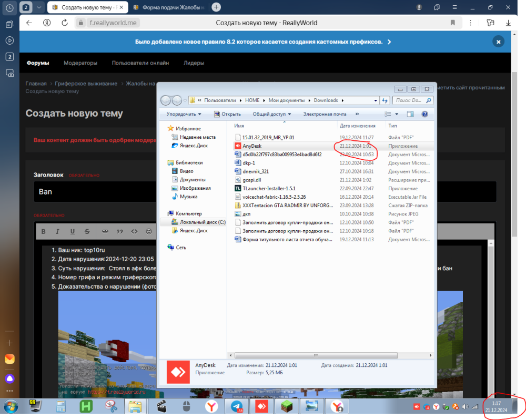Open the Лидеры navigation tab
This screenshot has width=526, height=420.
point(194,63)
